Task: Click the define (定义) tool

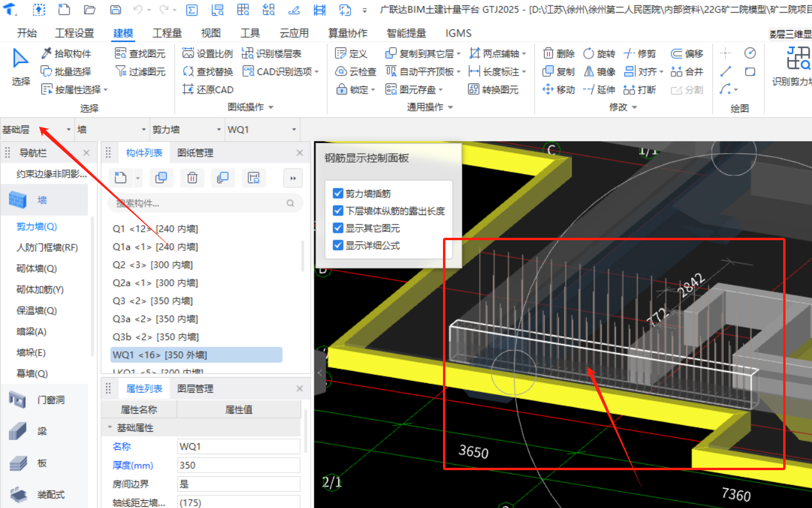Action: [x=351, y=53]
